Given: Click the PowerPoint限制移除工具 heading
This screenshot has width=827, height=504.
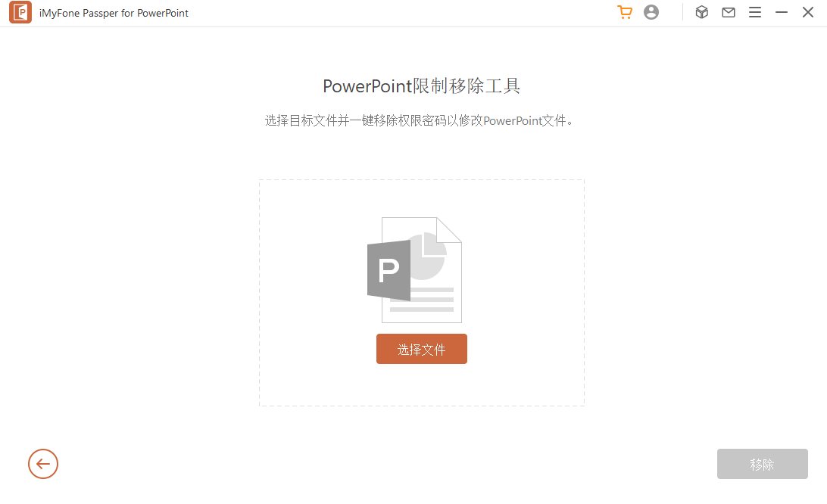Looking at the screenshot, I should click(x=421, y=86).
